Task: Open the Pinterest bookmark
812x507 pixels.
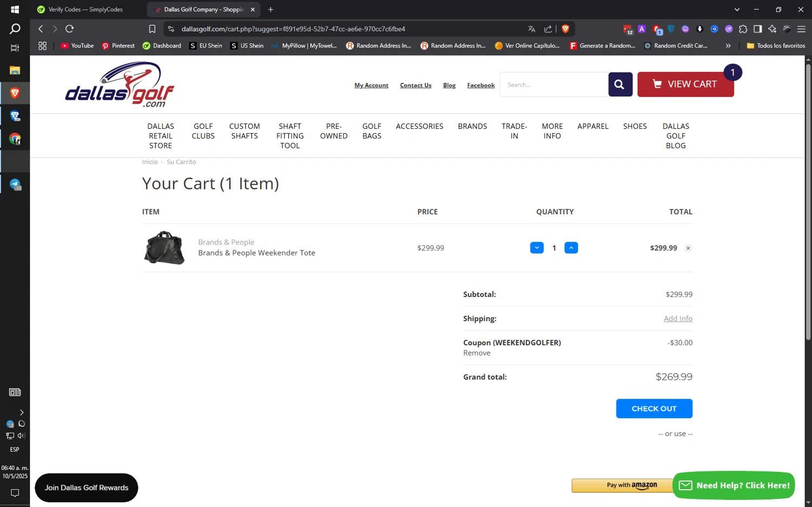Action: point(118,45)
